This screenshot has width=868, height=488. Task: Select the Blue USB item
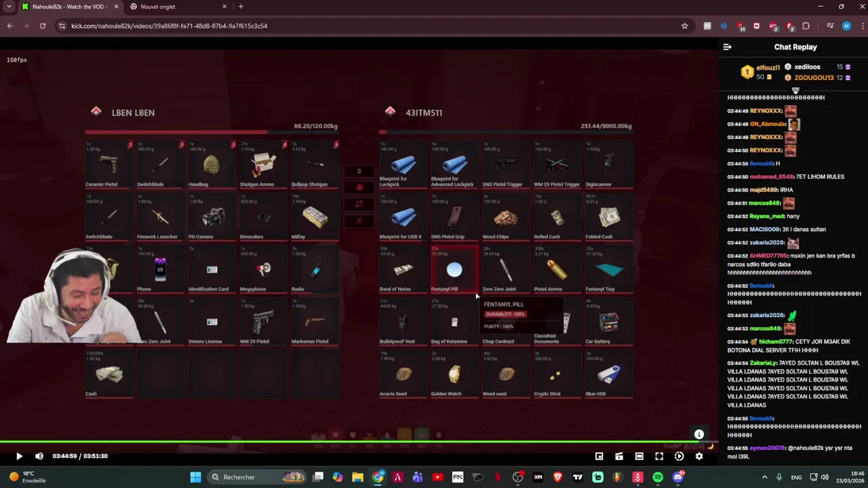609,373
